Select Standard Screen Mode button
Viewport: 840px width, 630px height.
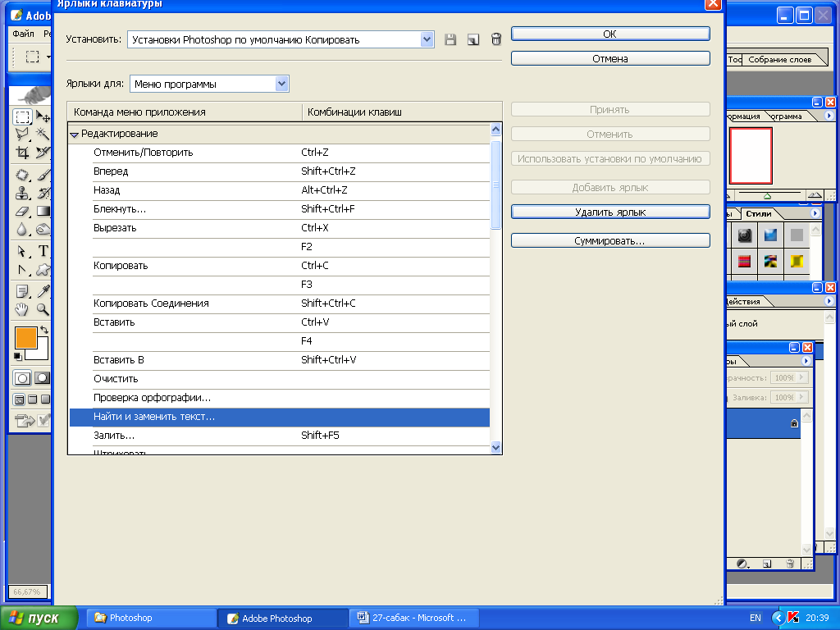[x=19, y=399]
